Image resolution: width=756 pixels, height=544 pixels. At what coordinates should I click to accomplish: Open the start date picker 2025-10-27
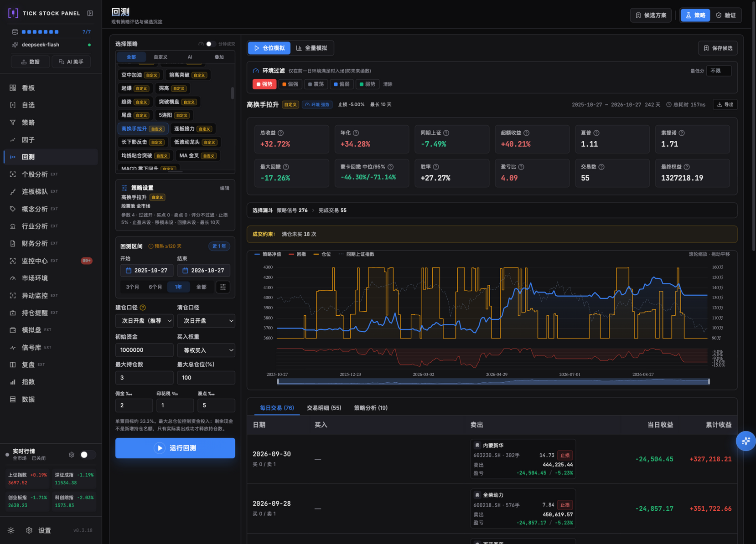pyautogui.click(x=147, y=270)
